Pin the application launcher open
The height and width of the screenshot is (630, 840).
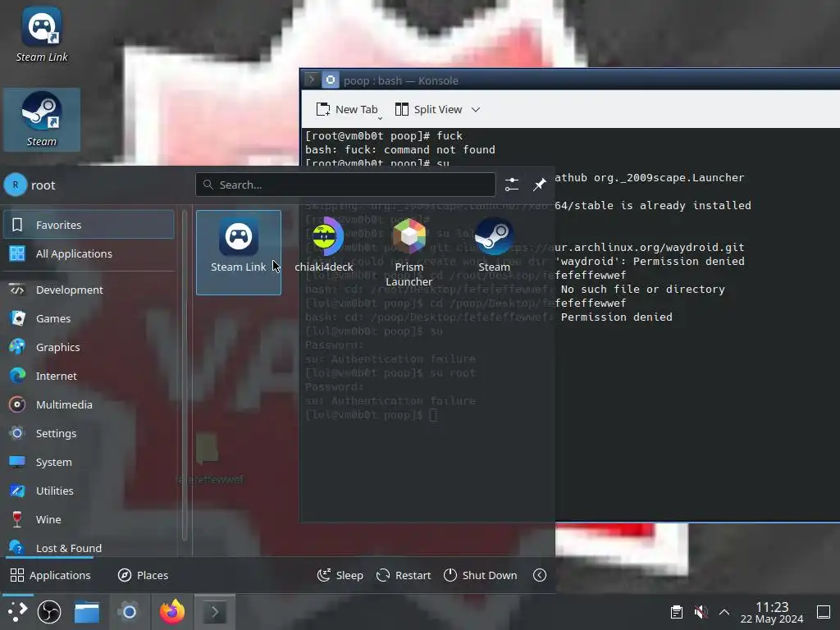pos(540,185)
